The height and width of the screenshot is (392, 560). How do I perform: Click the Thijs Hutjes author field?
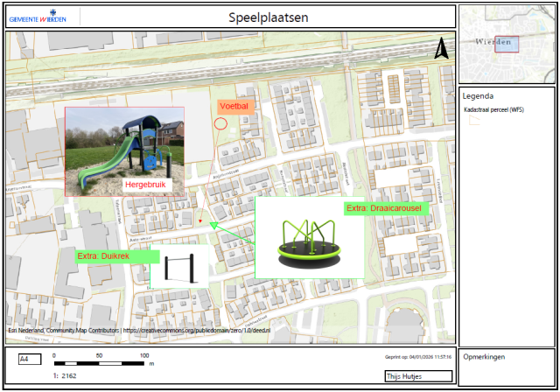point(418,376)
